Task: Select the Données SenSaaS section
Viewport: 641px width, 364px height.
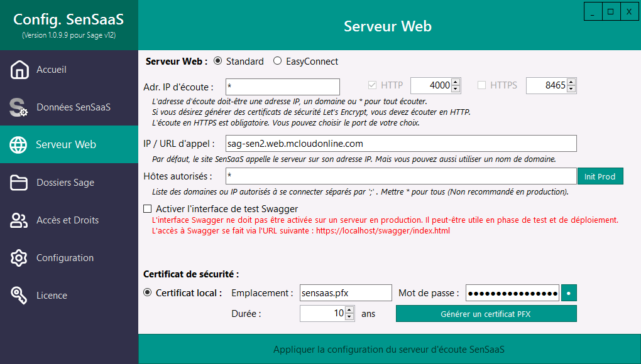Action: [69, 107]
